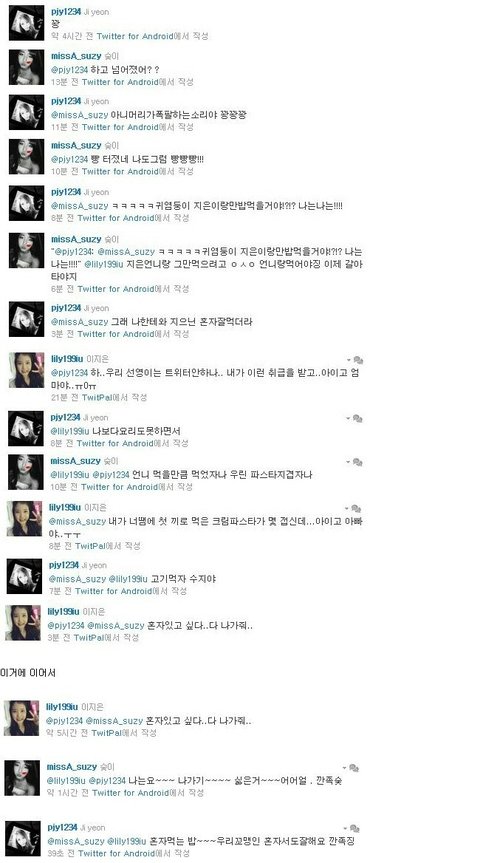The image size is (480, 863).
Task: Click the TwitPal link under 크림파스타 tweet
Action: (x=90, y=546)
